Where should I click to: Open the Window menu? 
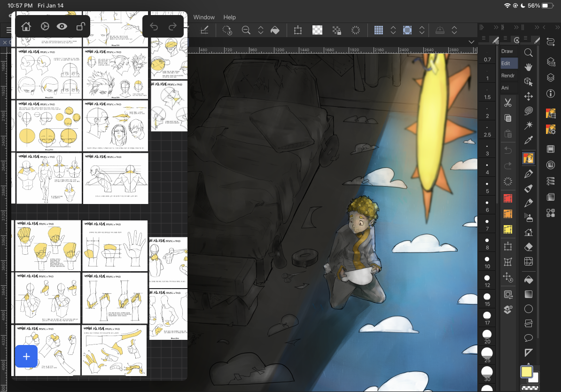pos(204,17)
